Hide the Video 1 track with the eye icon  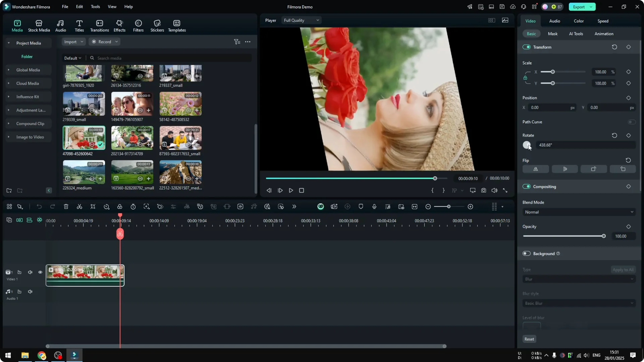40,272
